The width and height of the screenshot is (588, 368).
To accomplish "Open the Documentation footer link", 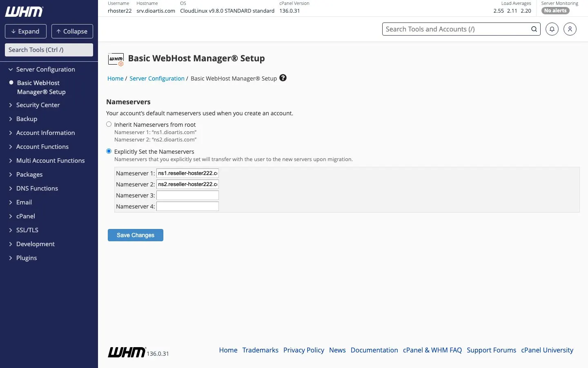I will pyautogui.click(x=374, y=350).
